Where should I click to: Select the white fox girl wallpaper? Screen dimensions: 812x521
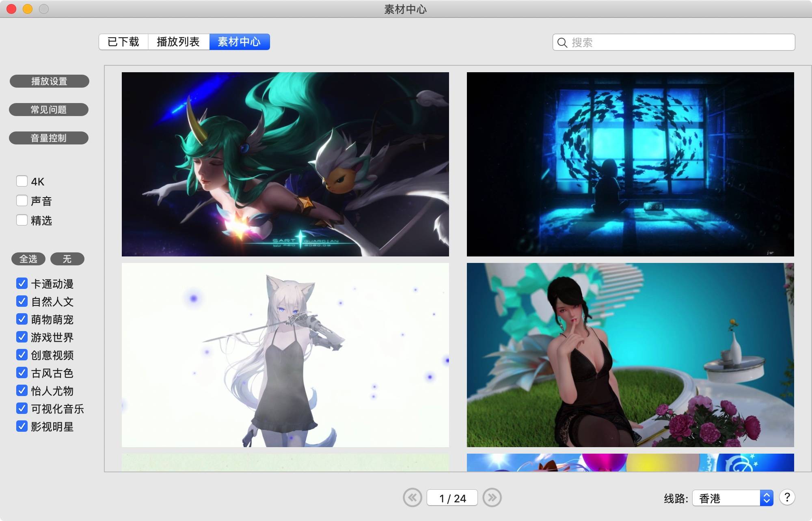click(x=285, y=355)
